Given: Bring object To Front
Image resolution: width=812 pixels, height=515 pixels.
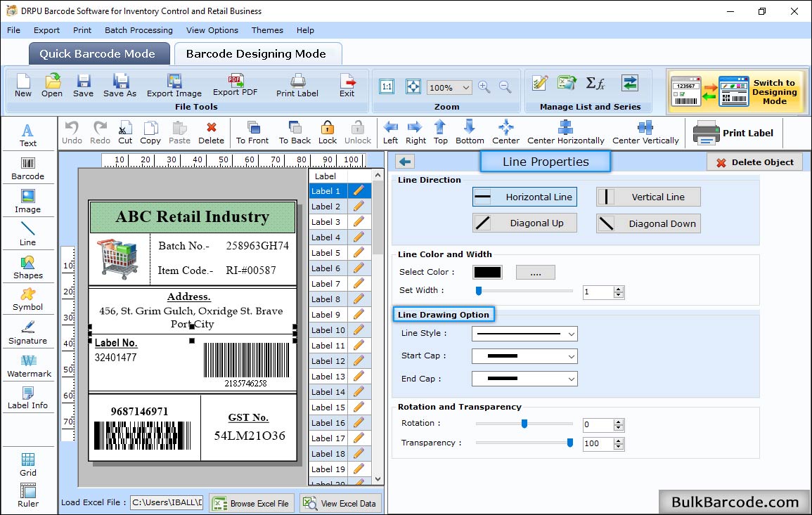Looking at the screenshot, I should coord(252,133).
